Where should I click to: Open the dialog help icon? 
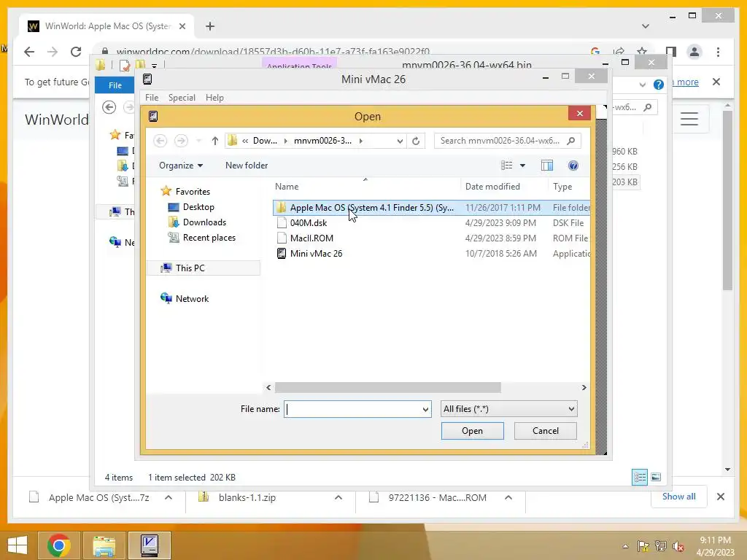coord(573,166)
